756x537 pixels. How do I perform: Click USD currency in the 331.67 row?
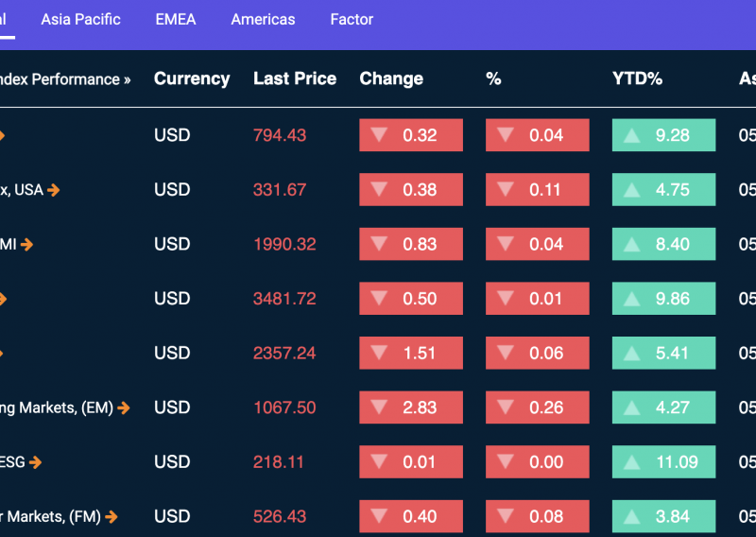pyautogui.click(x=172, y=190)
